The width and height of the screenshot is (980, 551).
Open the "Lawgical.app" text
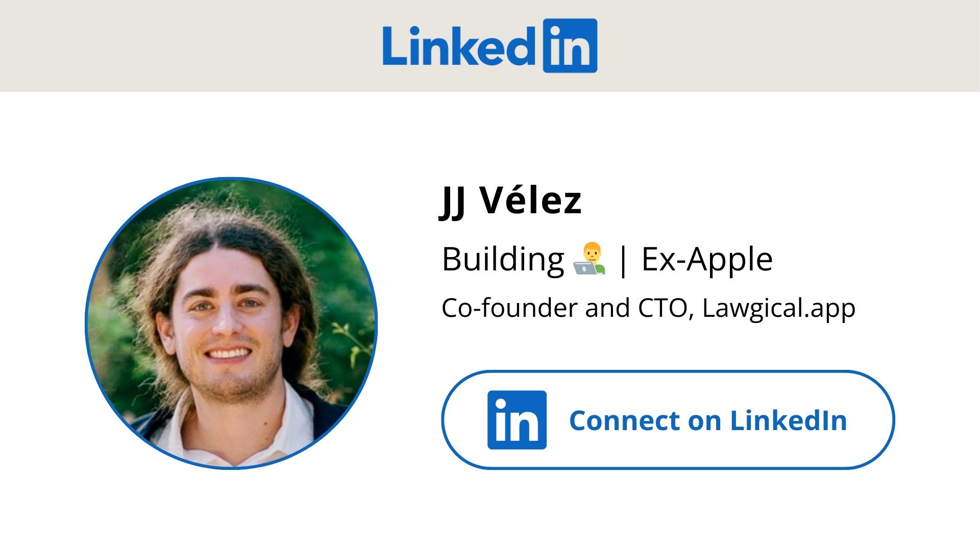pyautogui.click(x=778, y=308)
